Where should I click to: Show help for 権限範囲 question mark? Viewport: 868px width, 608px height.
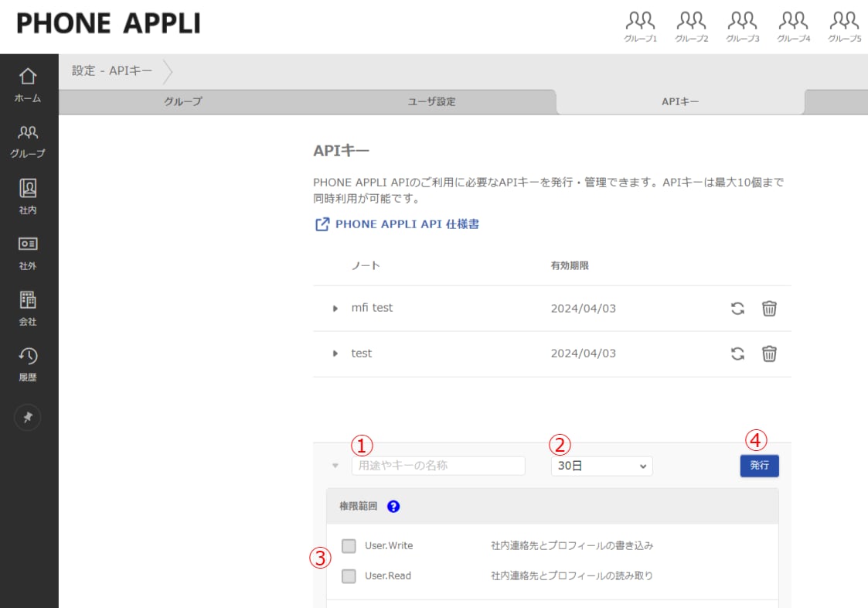393,506
